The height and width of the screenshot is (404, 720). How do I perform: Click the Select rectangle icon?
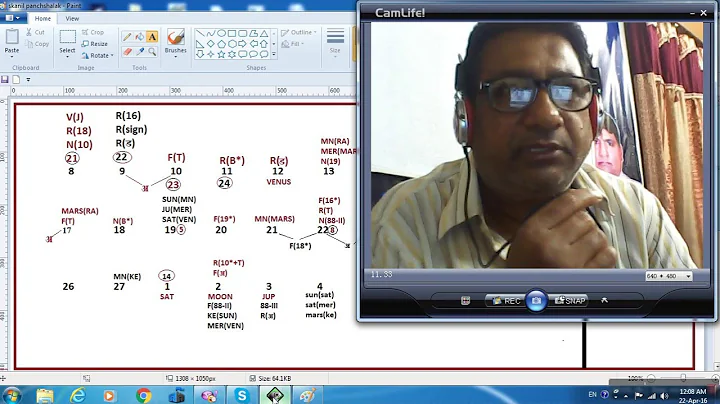(x=68, y=37)
